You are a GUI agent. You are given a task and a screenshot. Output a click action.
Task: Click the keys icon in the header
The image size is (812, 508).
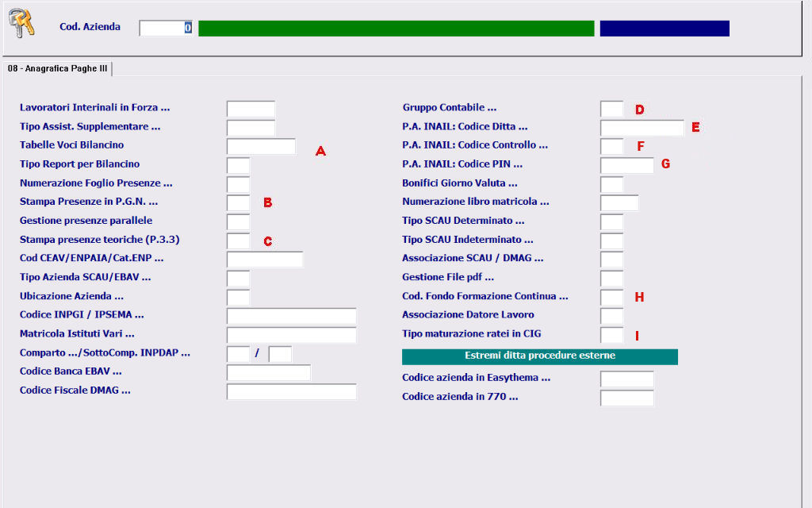21,24
